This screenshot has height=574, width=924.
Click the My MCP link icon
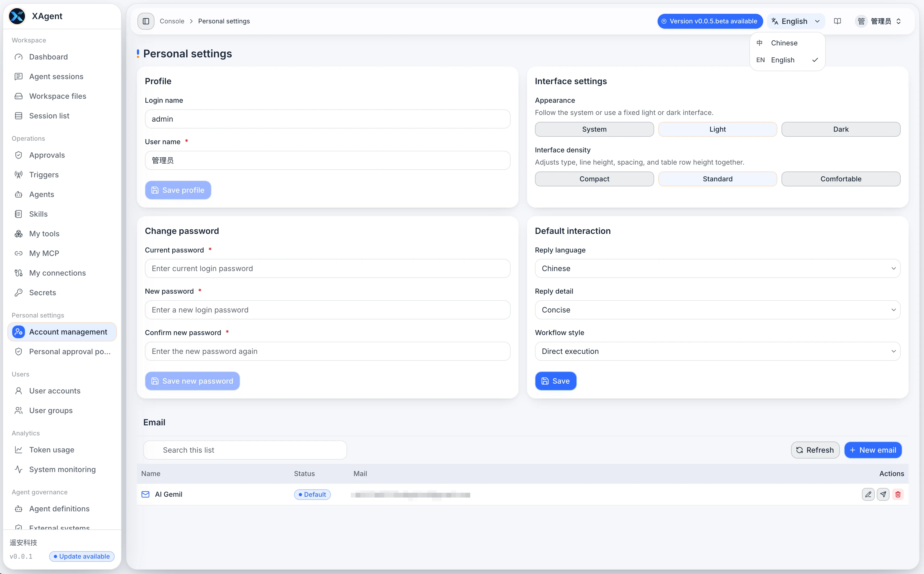tap(19, 253)
